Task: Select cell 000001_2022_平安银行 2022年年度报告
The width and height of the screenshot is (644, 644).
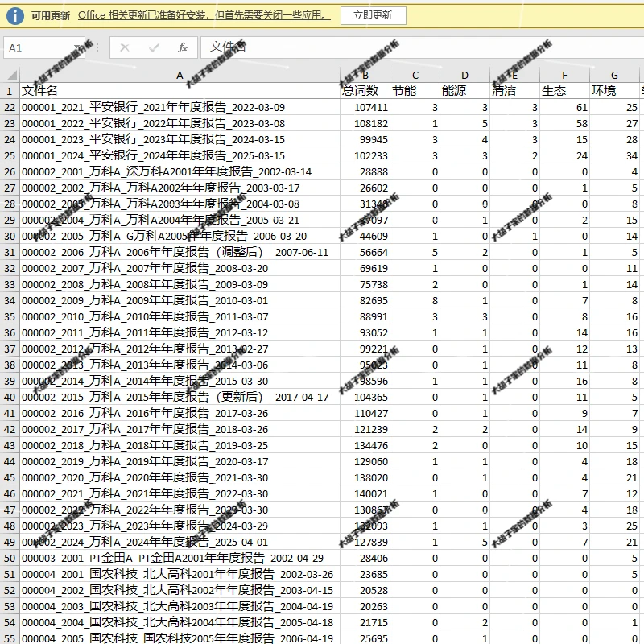Action: point(180,124)
